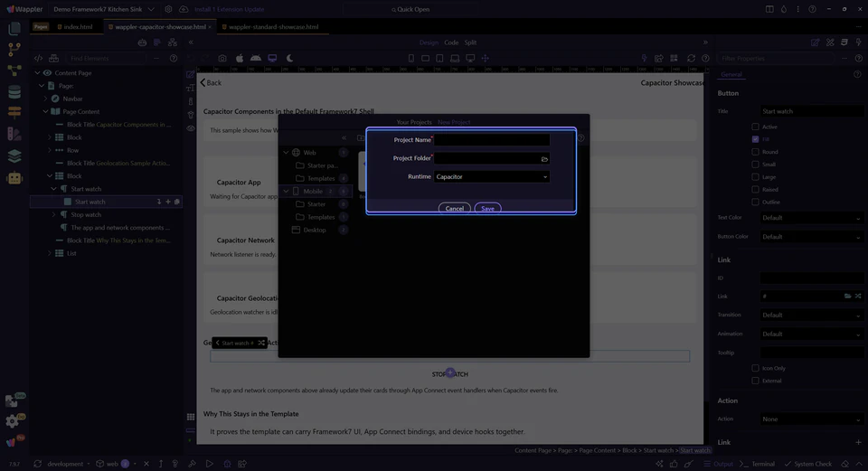
Task: Open the Routing signpost sidebar icon
Action: coord(14,112)
